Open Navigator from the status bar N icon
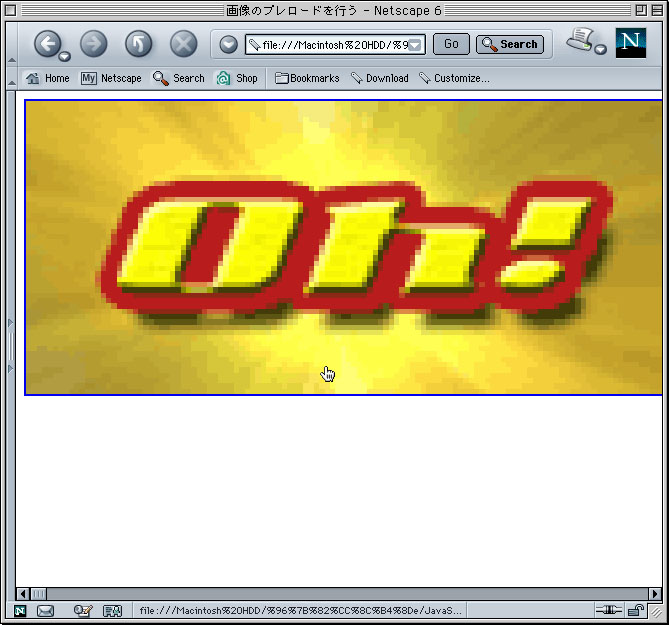The height and width of the screenshot is (625, 669). coord(20,611)
